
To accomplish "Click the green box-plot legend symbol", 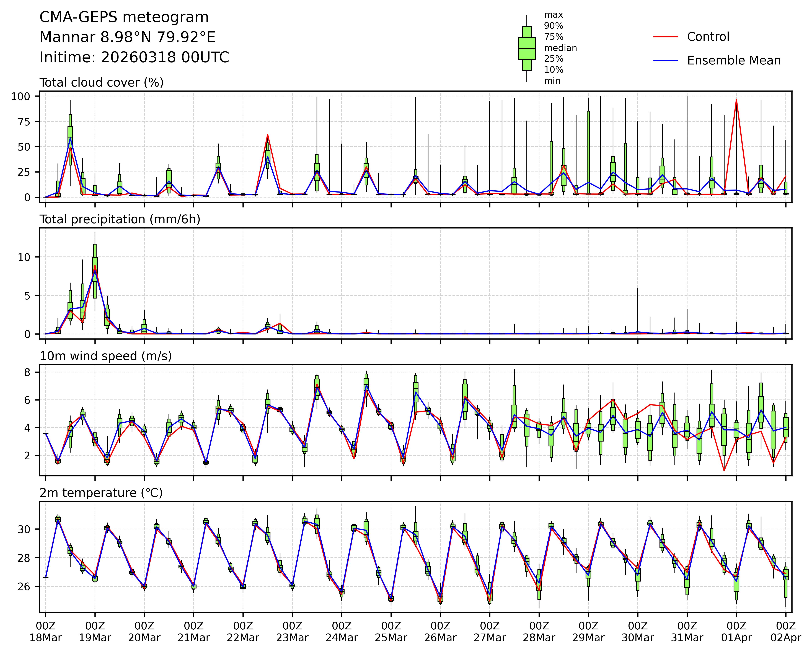I will 526,48.
